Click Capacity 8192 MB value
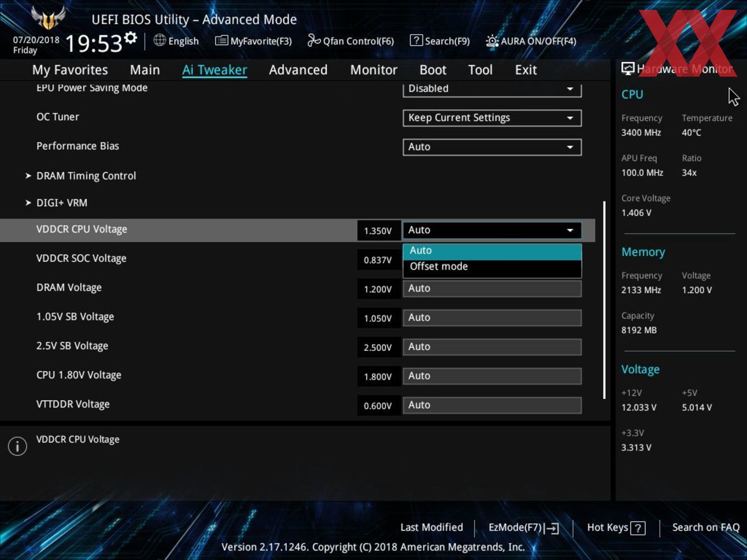Image resolution: width=747 pixels, height=560 pixels. 639,330
